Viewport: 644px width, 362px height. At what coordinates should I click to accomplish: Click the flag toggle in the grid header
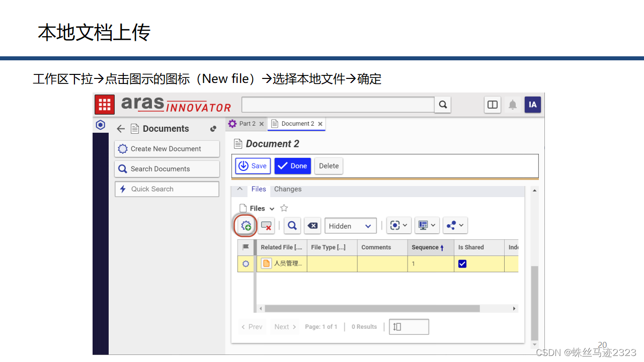point(246,247)
